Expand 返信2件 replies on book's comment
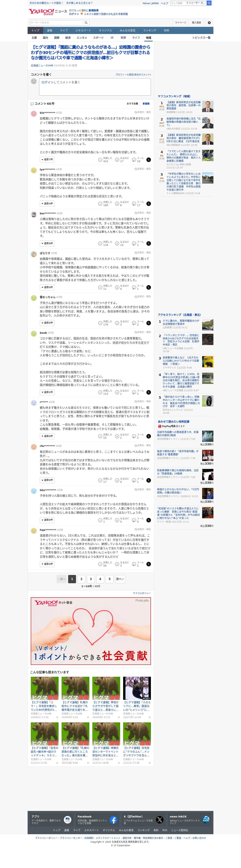Viewport: 241px width, 868px height. (47, 393)
